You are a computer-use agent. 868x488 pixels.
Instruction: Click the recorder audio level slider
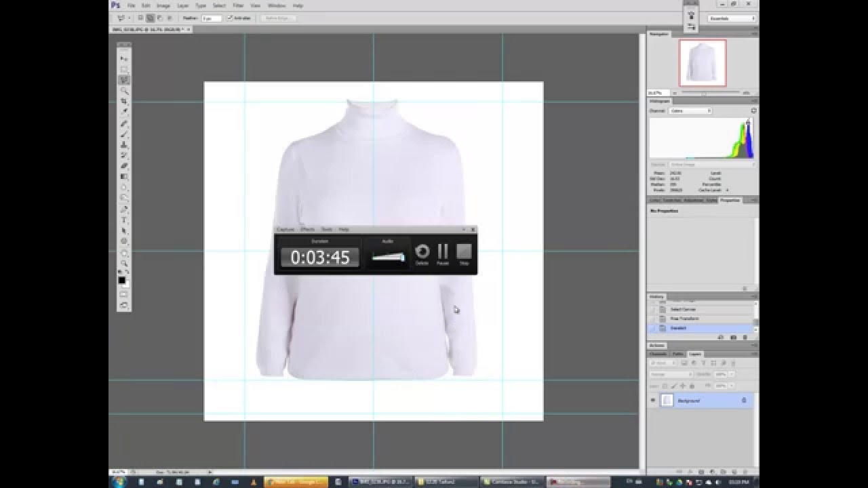pyautogui.click(x=388, y=258)
